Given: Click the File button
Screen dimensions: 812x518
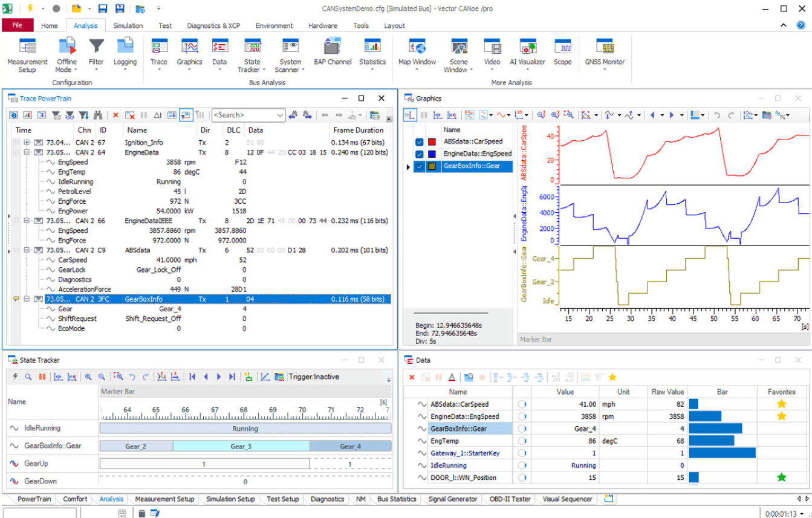Looking at the screenshot, I should 18,25.
